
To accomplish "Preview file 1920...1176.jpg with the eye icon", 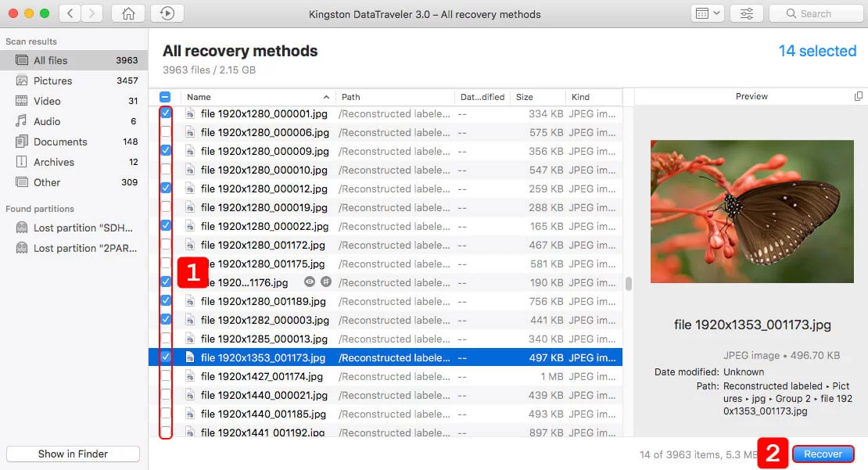I will click(x=309, y=282).
